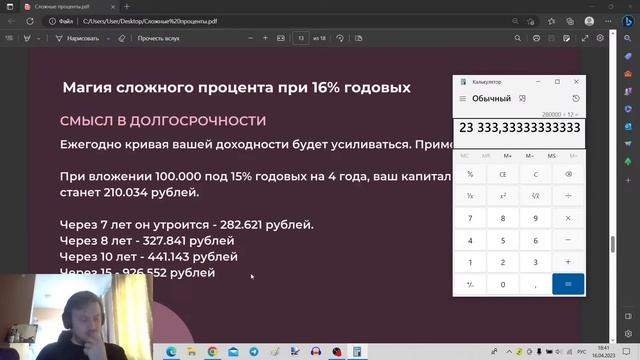
Task: Open the Bing chat sidebar button
Action: coord(628,21)
